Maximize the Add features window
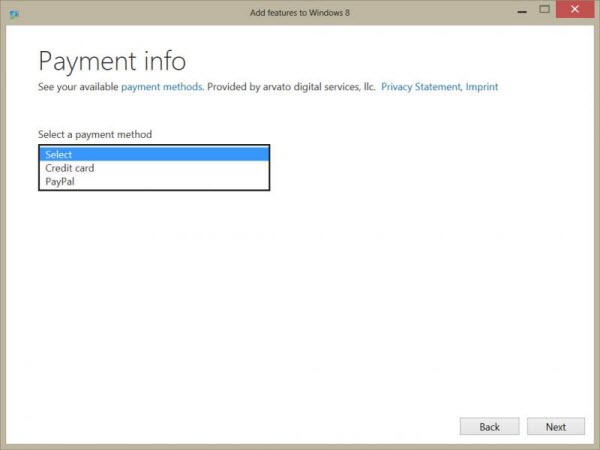 [545, 9]
